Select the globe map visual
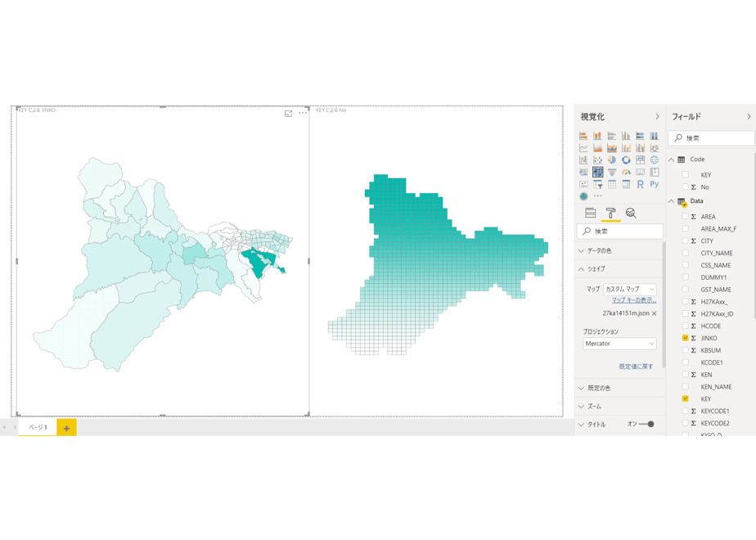 click(x=655, y=160)
